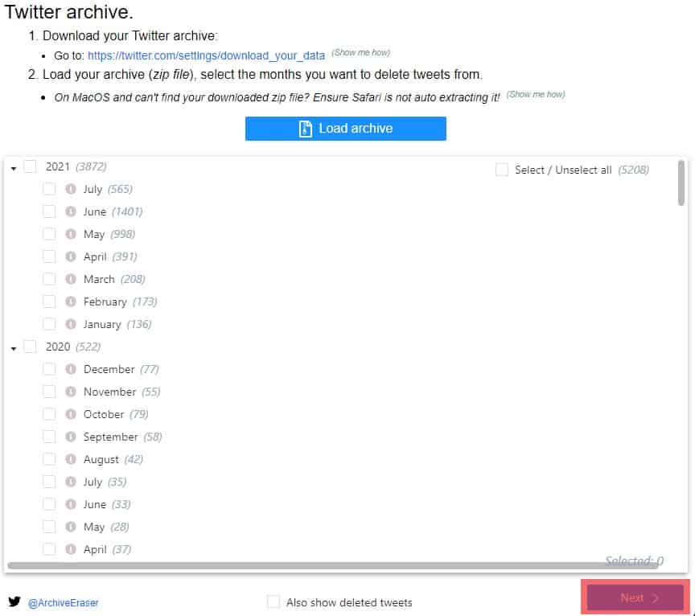Open Show me how for downloading archive

click(x=361, y=53)
